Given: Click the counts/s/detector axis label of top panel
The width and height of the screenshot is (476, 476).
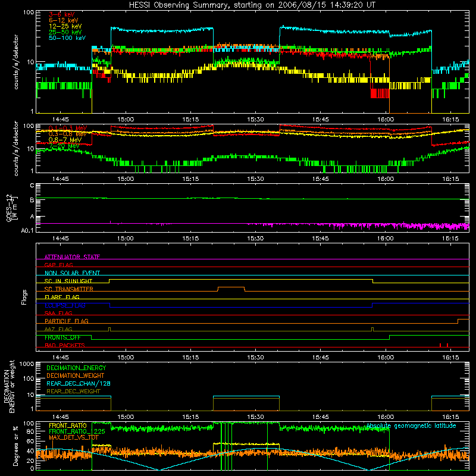Looking at the screenshot, I should coord(16,62).
